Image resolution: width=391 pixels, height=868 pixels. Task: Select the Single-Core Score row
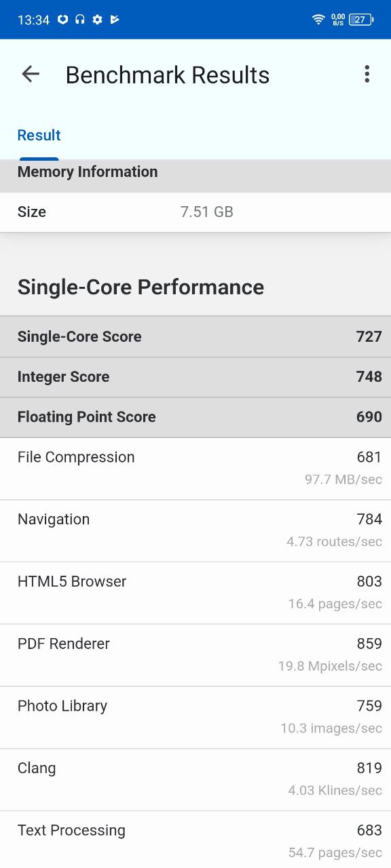point(195,337)
